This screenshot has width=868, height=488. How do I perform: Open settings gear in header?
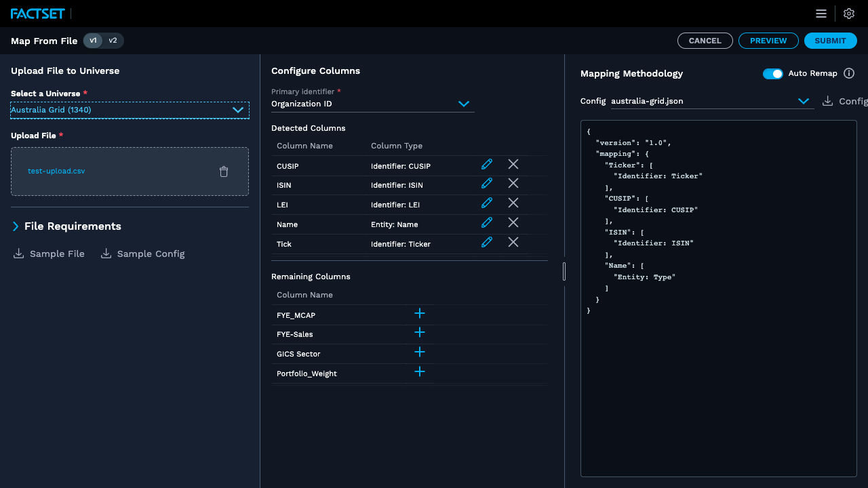click(x=849, y=14)
